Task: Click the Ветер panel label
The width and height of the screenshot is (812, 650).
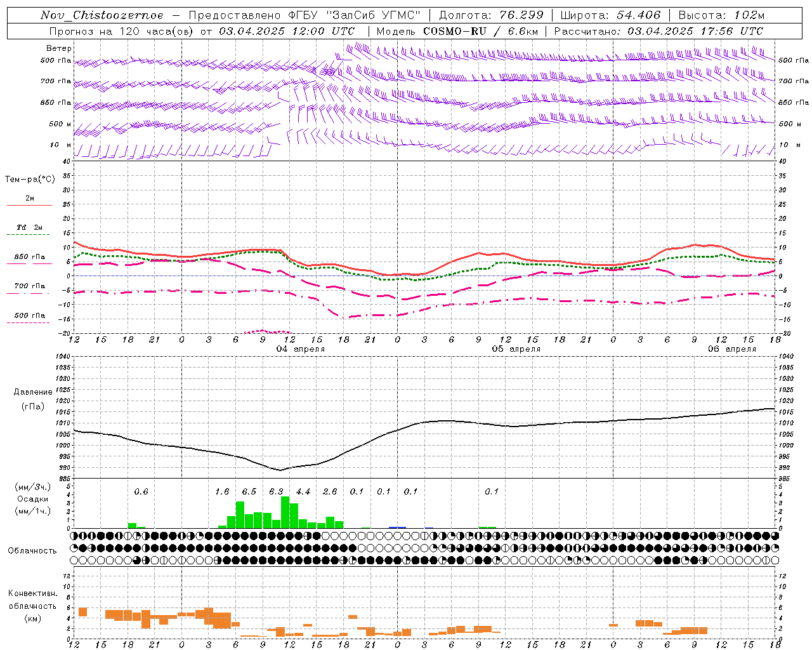Action: click(x=59, y=48)
